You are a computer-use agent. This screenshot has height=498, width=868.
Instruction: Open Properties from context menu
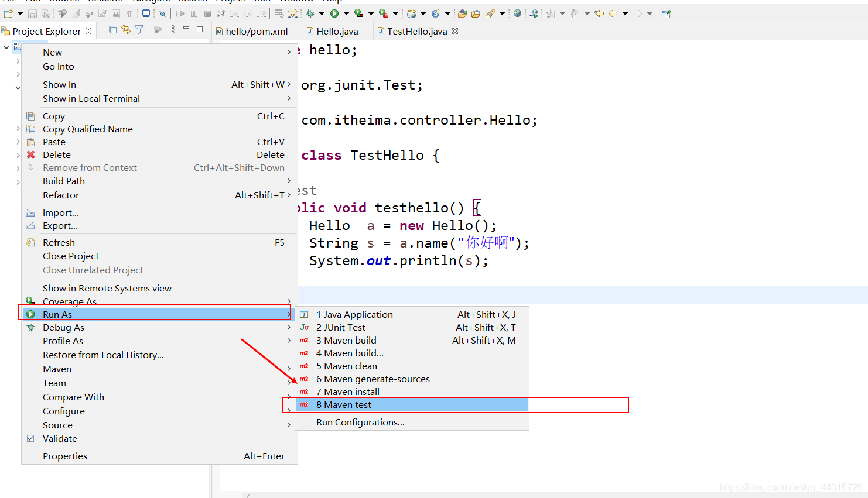tap(159, 456)
